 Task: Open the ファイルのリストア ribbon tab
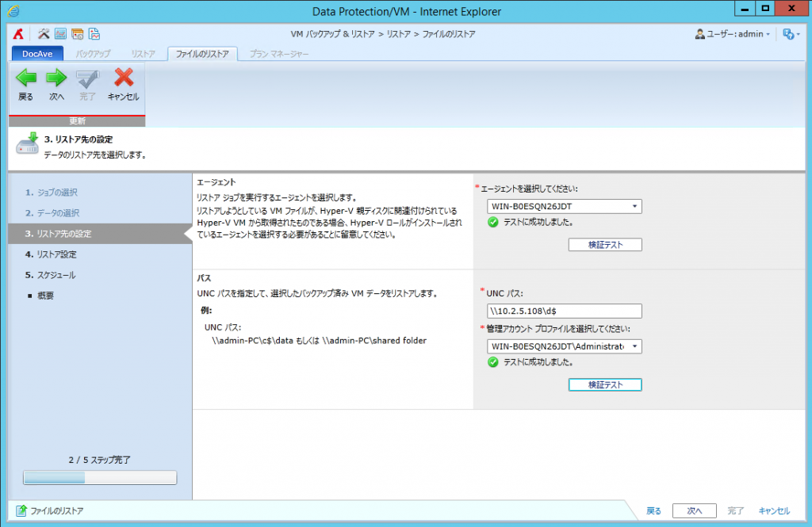click(x=202, y=54)
